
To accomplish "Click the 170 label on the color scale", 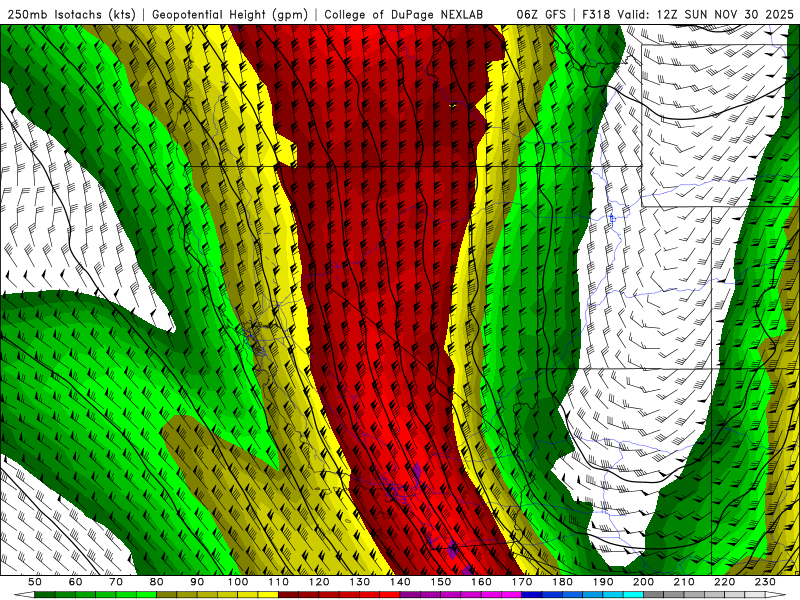I will coord(522,582).
